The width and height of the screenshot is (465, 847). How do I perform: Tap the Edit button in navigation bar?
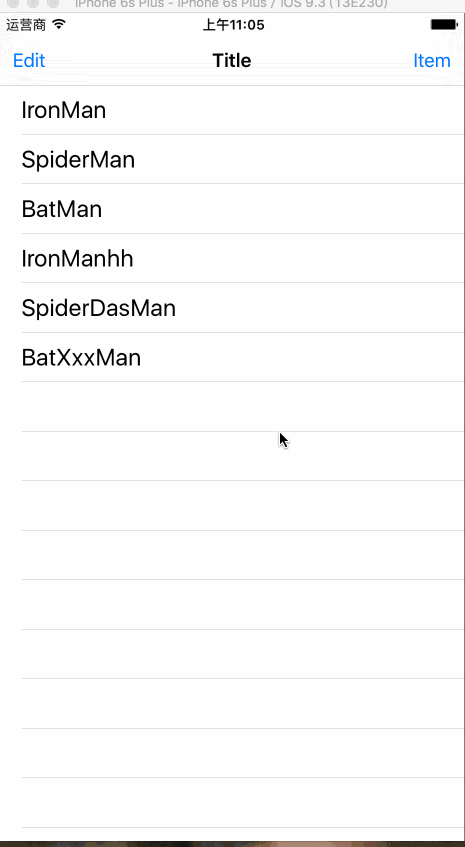29,60
